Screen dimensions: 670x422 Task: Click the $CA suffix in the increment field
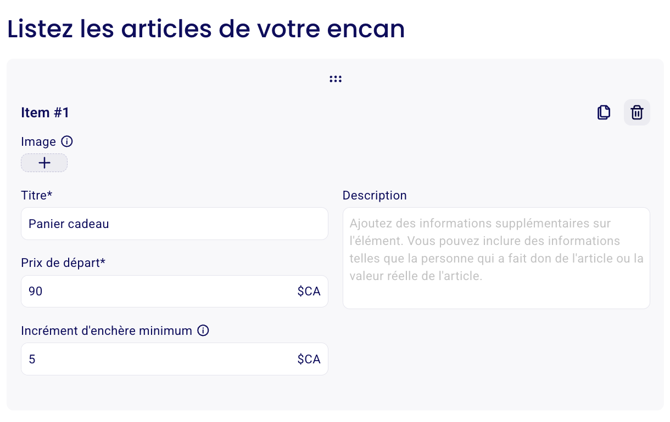coord(309,359)
